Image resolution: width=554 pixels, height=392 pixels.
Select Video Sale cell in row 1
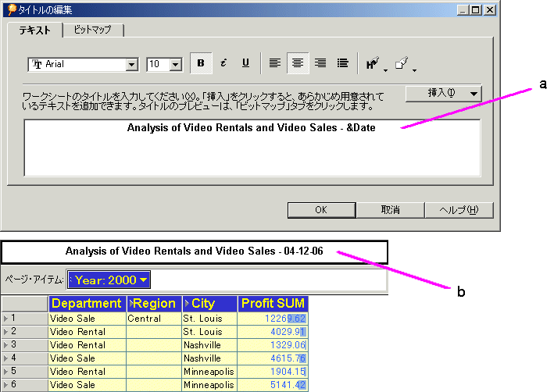pos(87,319)
